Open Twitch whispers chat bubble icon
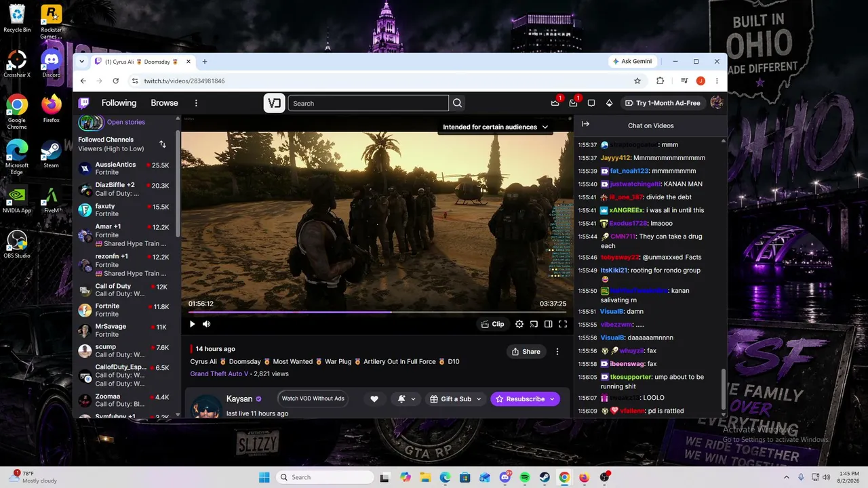 [x=591, y=103]
